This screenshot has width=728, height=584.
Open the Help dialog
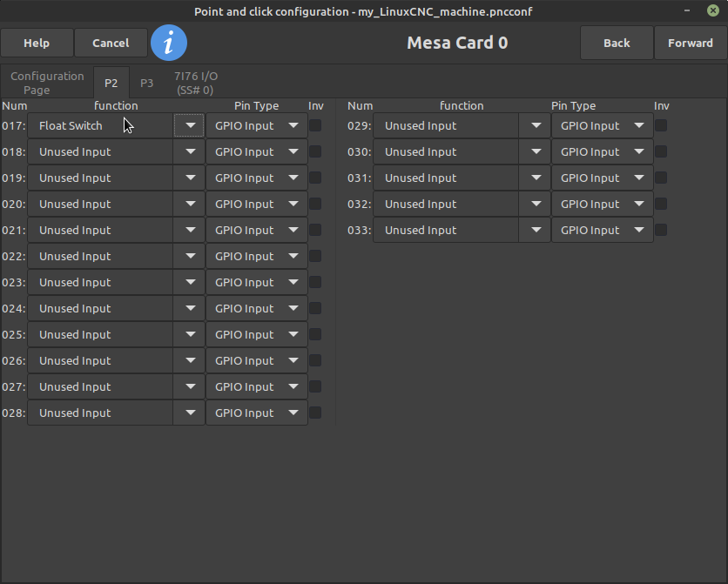[37, 43]
